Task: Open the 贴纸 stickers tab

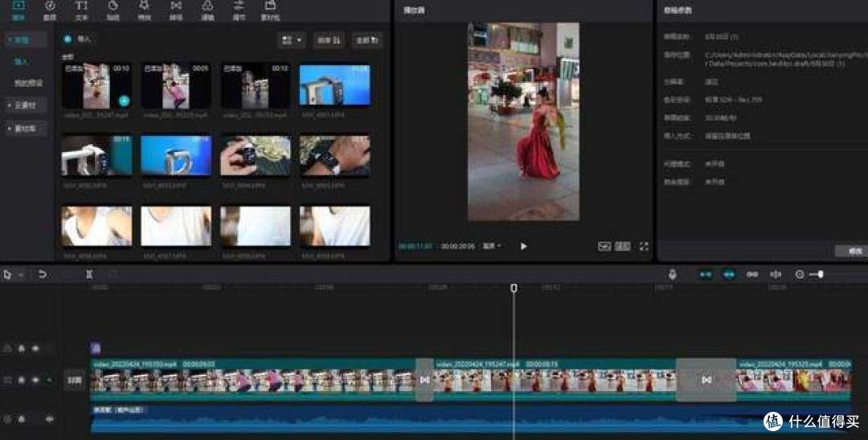Action: tap(113, 10)
